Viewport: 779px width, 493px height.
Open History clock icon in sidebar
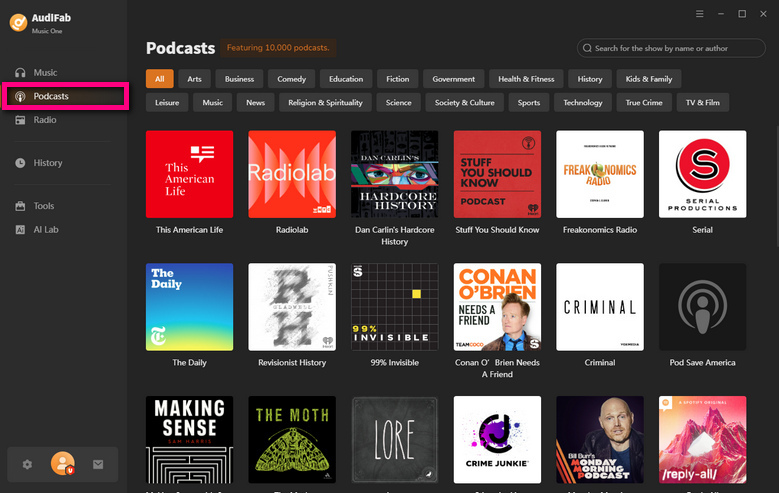tap(20, 163)
